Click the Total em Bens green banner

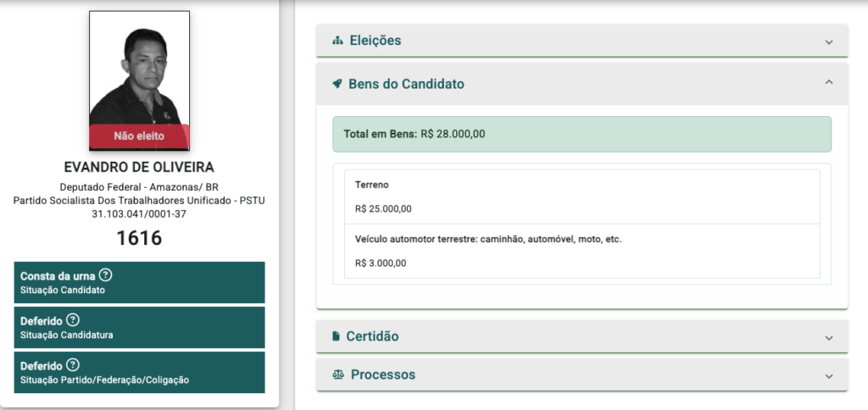coord(581,134)
